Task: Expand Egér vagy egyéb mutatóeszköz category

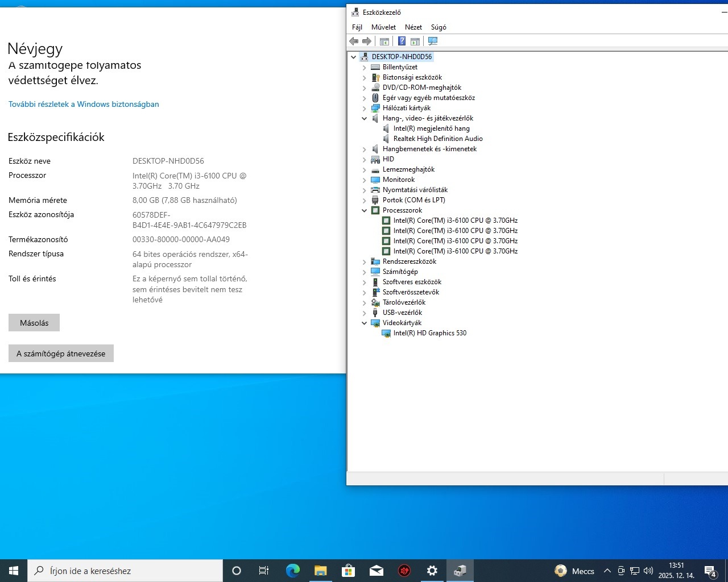Action: (x=365, y=98)
